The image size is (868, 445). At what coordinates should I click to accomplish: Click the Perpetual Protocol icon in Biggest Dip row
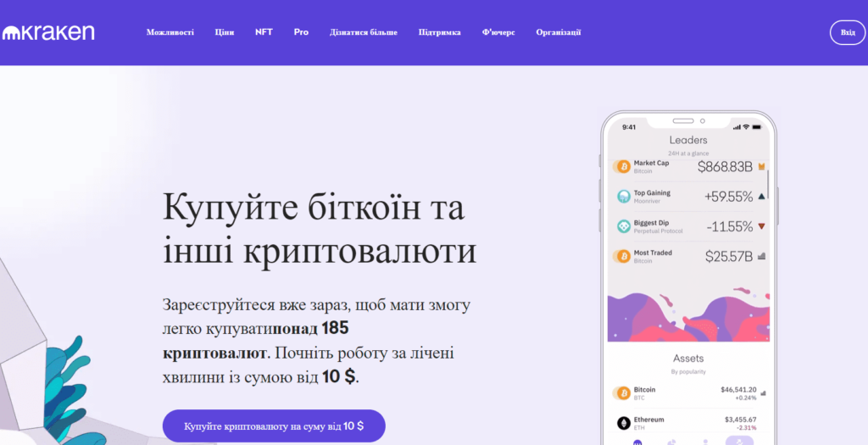pyautogui.click(x=624, y=226)
